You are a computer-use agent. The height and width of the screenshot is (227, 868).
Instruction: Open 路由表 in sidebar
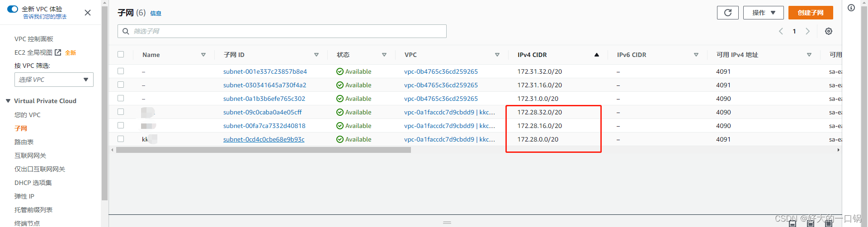[24, 142]
